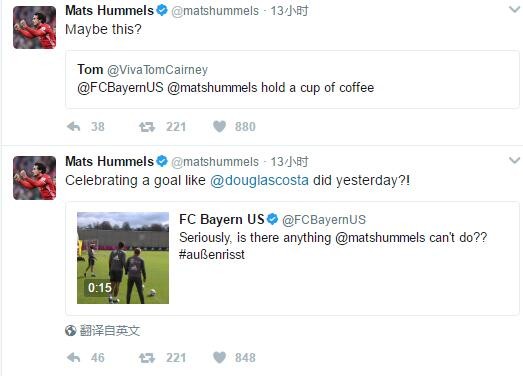The image size is (523, 376).
Task: Reply to the 'Celebrating a goal' tweet
Action: point(74,358)
